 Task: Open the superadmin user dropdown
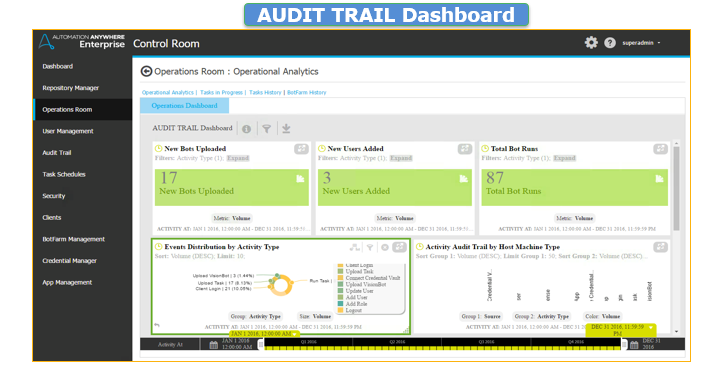[x=641, y=43]
